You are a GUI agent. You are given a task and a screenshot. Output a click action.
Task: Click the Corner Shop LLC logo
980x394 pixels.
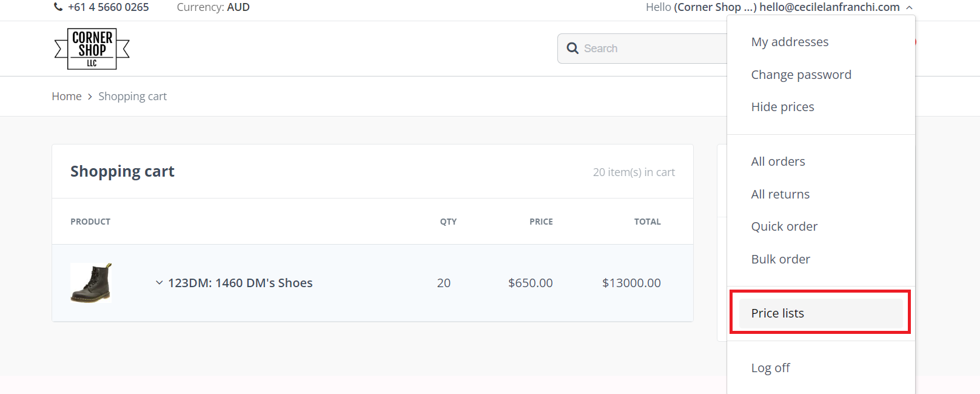pos(92,49)
